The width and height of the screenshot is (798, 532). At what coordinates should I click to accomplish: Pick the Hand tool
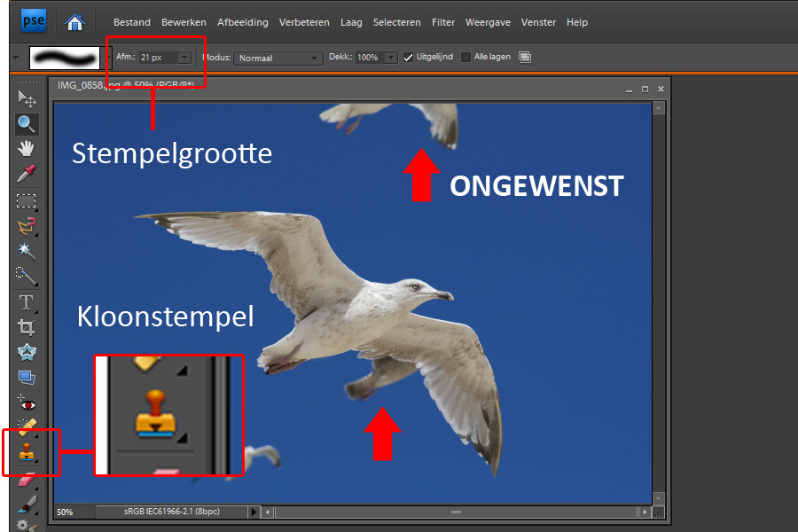27,148
